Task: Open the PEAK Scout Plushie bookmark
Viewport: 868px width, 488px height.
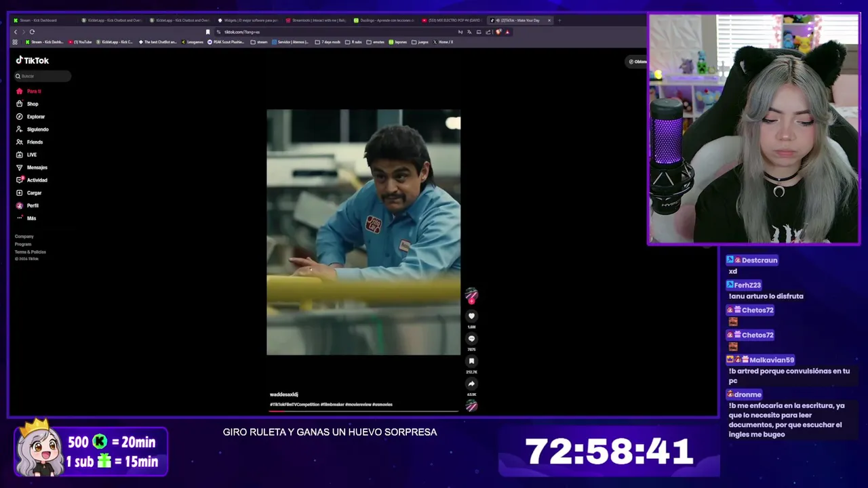Action: tap(226, 42)
